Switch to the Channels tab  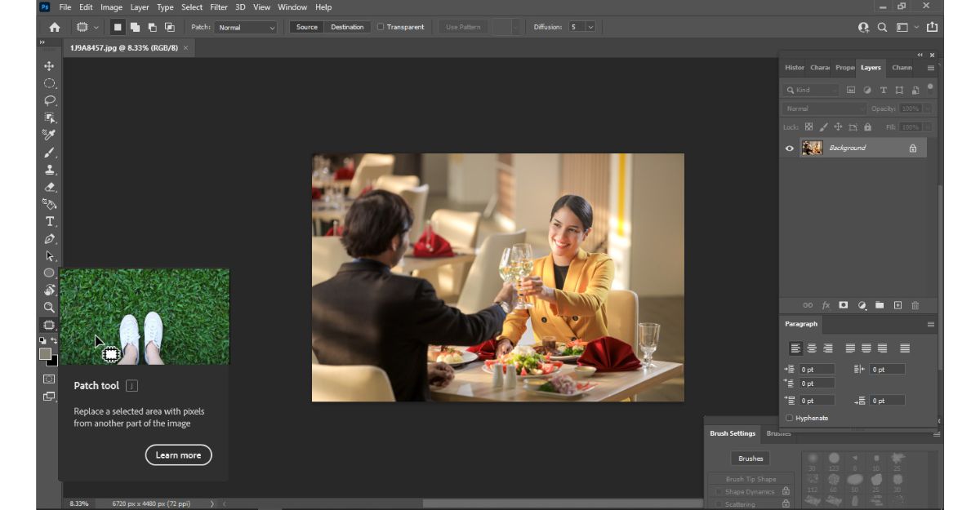click(902, 68)
